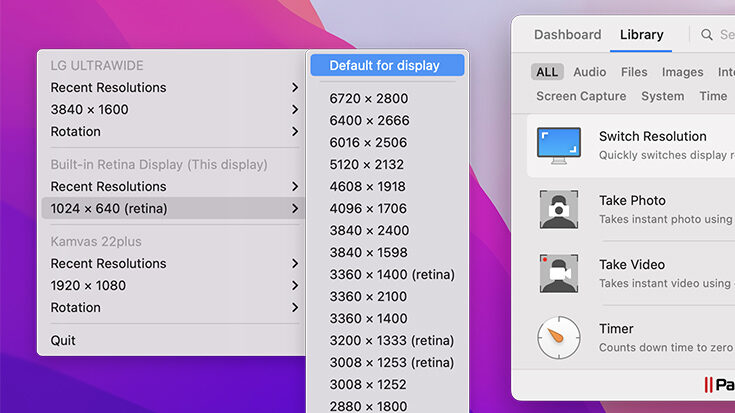Image resolution: width=735 pixels, height=413 pixels.
Task: Open the Take Photo action title
Action: coord(632,201)
